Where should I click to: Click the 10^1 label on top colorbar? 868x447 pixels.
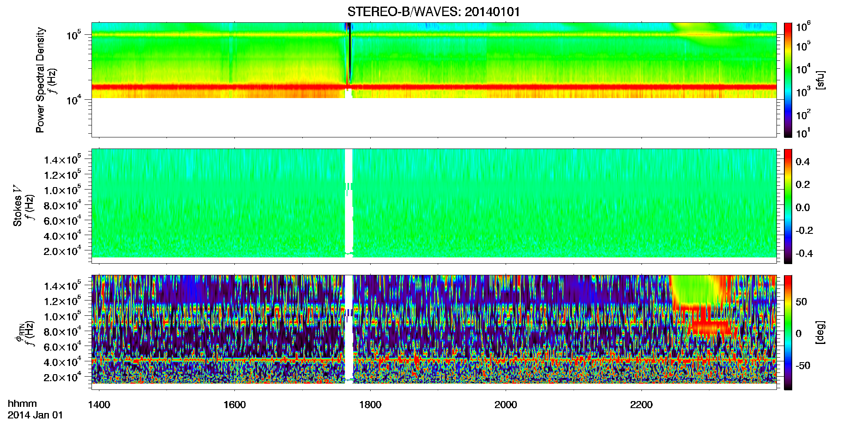pos(803,133)
